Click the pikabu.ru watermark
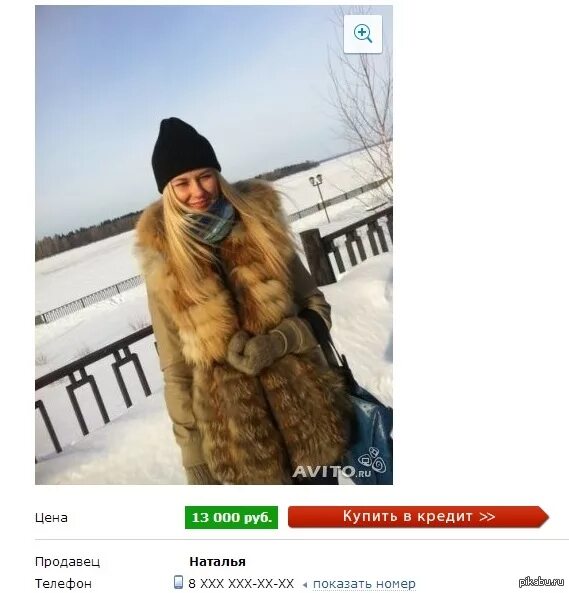 pos(542,582)
